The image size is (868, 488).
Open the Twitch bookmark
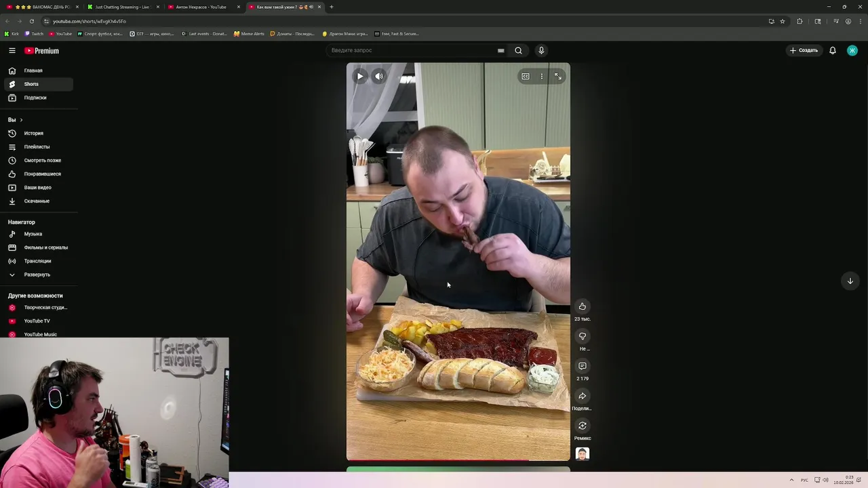tap(35, 33)
